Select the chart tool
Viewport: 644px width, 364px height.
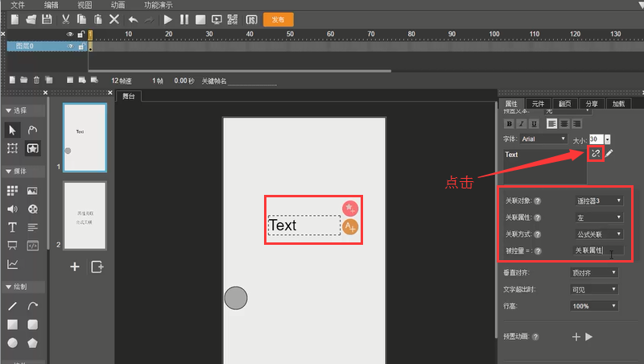point(12,264)
